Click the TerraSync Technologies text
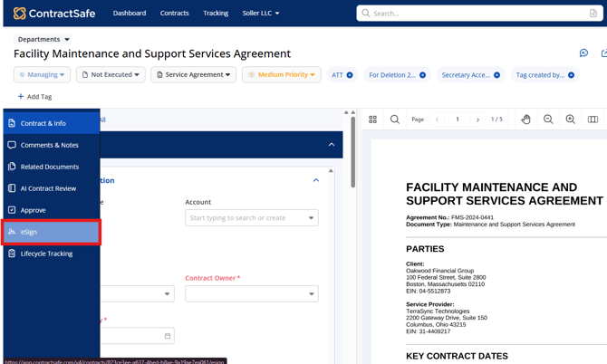 [438, 311]
